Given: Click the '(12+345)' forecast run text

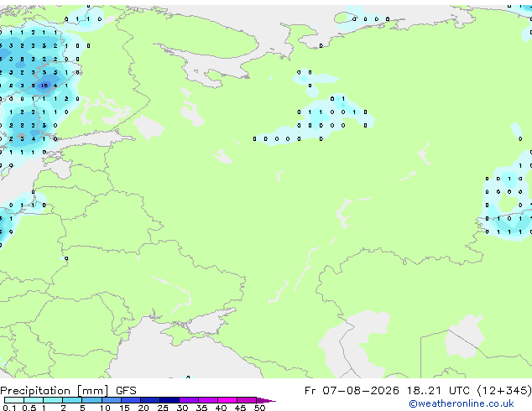Looking at the screenshot, I should coord(504,391).
